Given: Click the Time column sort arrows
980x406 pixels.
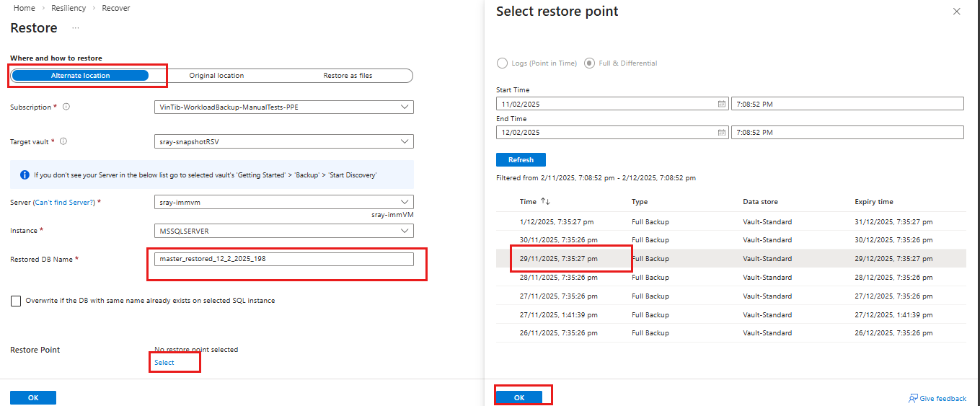Looking at the screenshot, I should coord(545,202).
